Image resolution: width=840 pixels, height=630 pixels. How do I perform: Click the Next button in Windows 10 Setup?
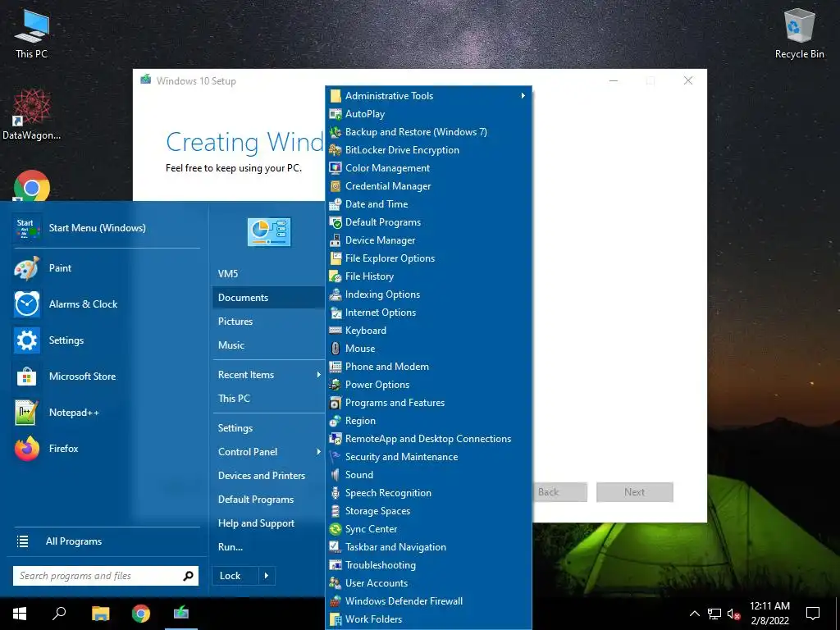pyautogui.click(x=635, y=492)
